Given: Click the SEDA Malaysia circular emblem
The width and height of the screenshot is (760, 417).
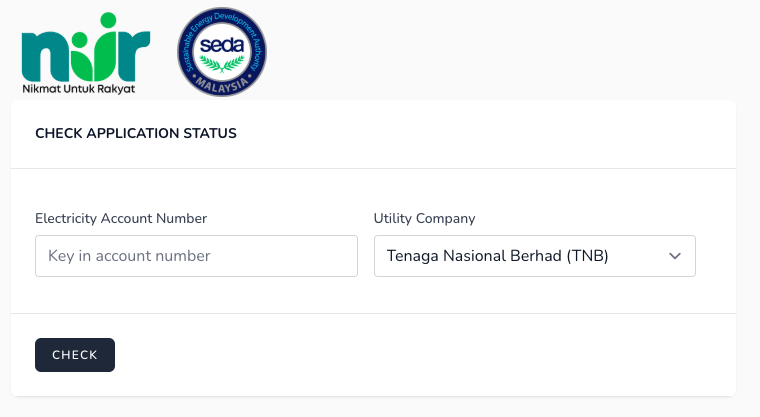Looking at the screenshot, I should click(222, 51).
